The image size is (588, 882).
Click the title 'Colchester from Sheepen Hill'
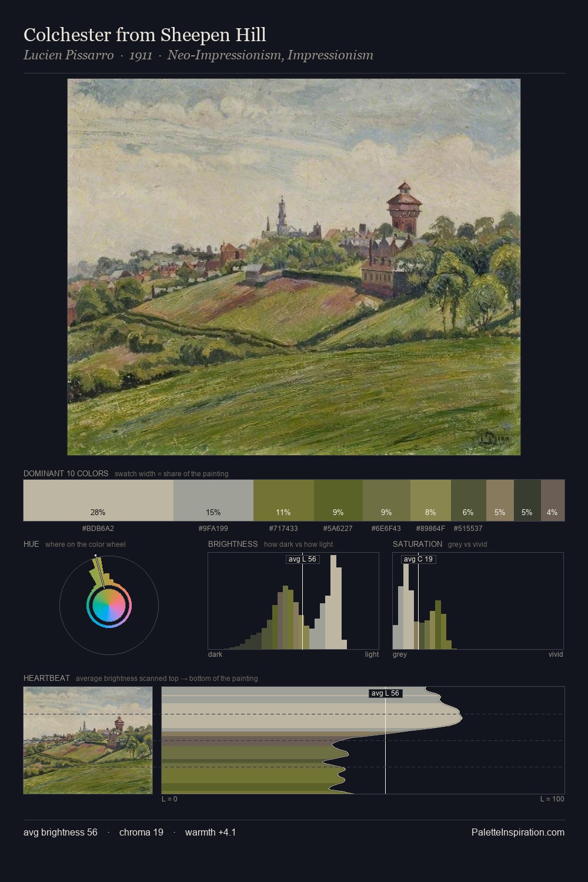coord(145,35)
